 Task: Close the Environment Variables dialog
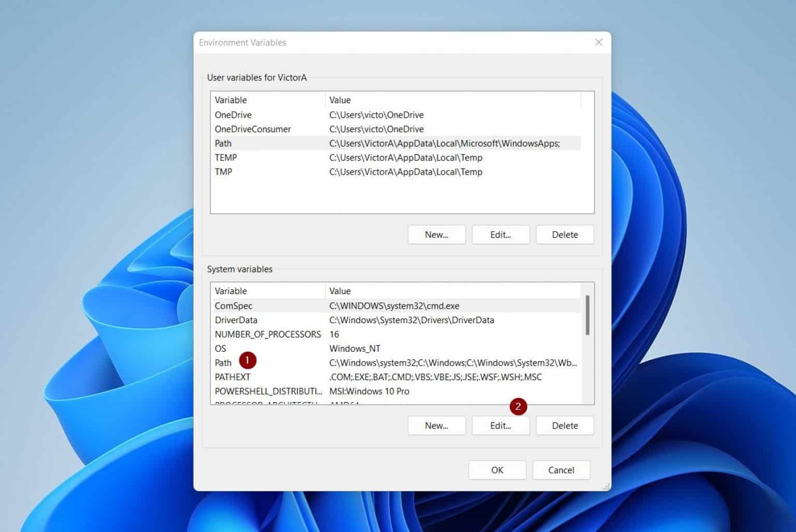(599, 42)
